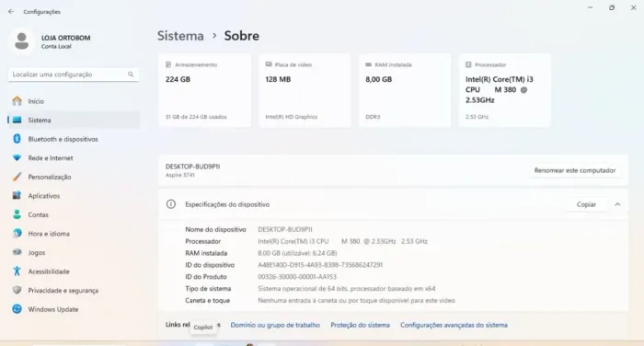Open Personalização brush icon
The width and height of the screenshot is (644, 346).
(x=17, y=177)
